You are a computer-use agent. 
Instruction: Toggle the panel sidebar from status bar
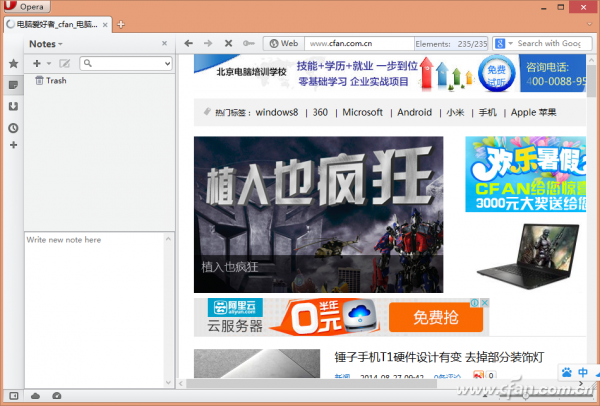(x=13, y=396)
